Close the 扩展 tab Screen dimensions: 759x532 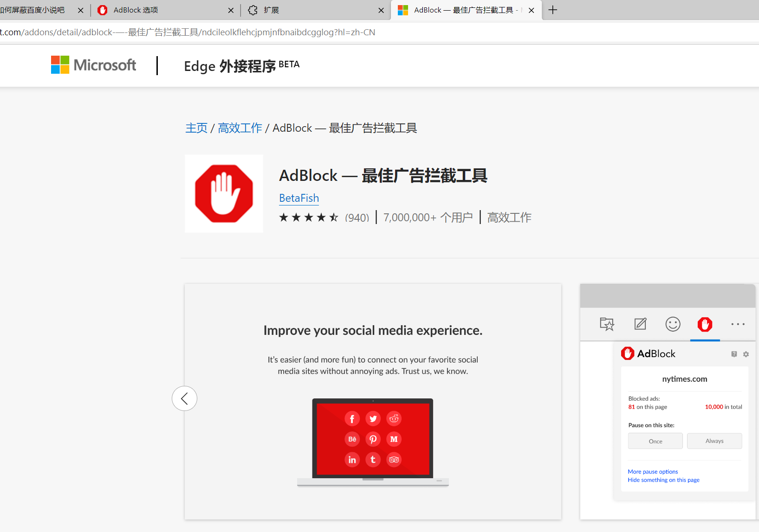(x=381, y=10)
